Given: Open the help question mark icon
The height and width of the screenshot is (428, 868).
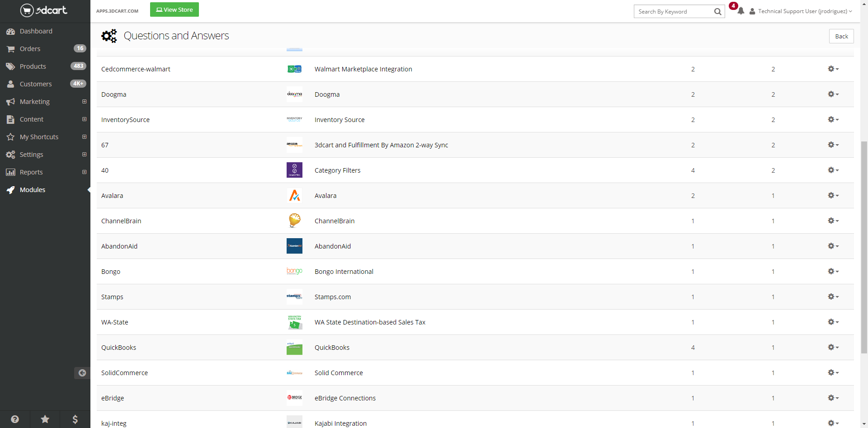Looking at the screenshot, I should [x=15, y=419].
